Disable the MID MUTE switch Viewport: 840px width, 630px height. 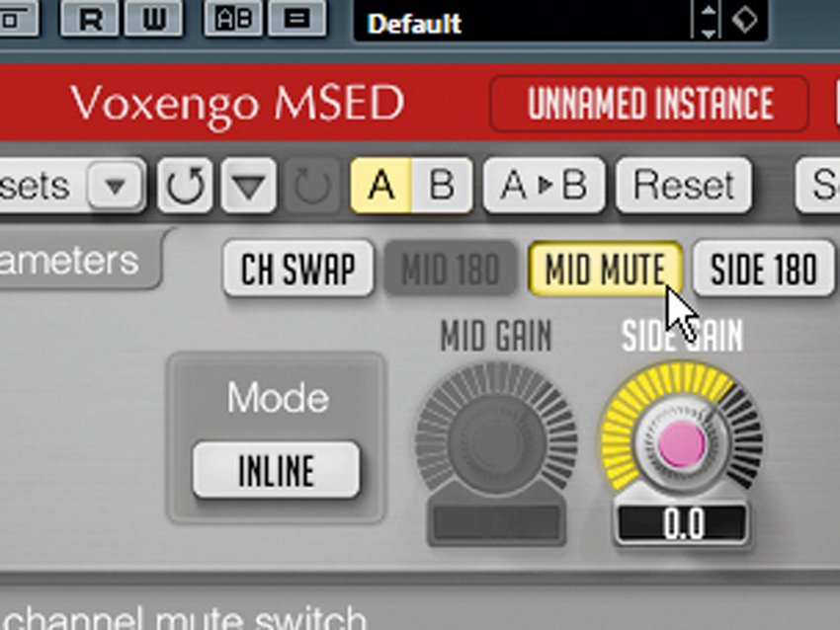(x=606, y=269)
